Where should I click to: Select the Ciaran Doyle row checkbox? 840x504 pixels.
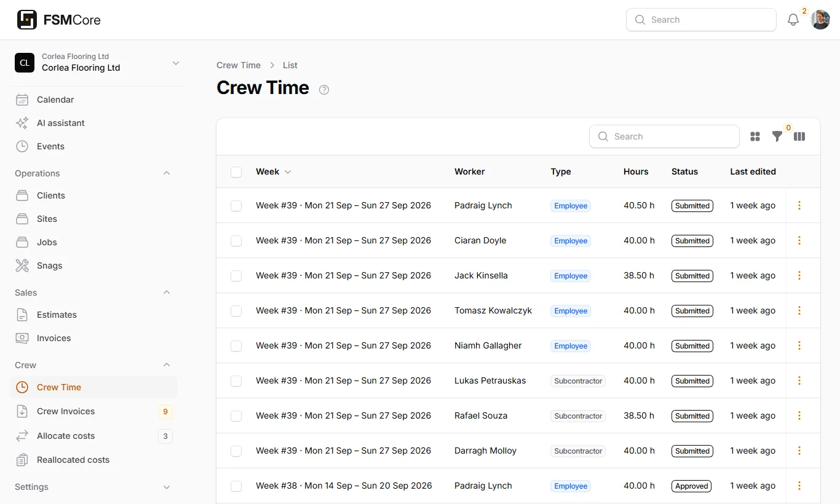click(236, 241)
